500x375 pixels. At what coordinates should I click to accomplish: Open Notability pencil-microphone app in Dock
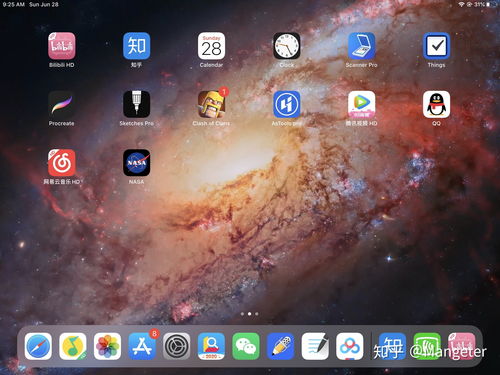(281, 346)
